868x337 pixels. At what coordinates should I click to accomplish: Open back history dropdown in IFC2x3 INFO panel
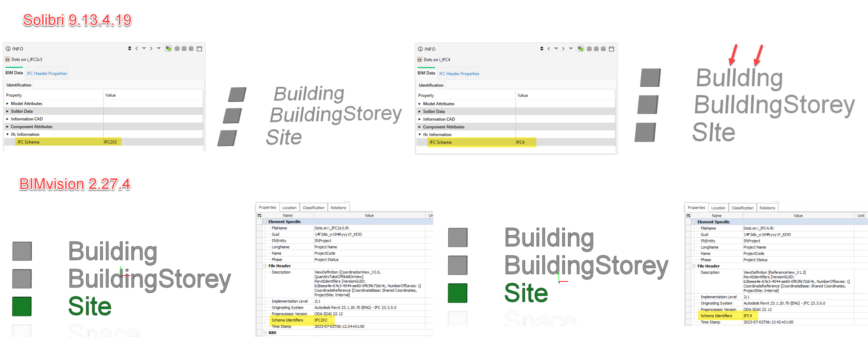click(144, 49)
